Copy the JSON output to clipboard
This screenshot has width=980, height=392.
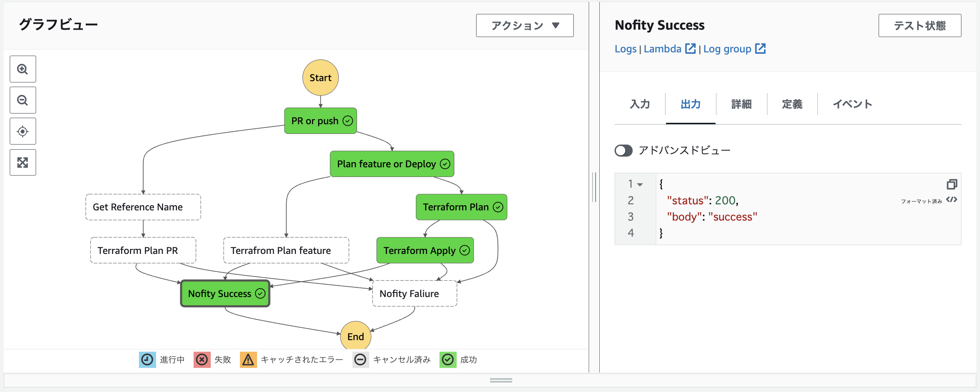(952, 184)
